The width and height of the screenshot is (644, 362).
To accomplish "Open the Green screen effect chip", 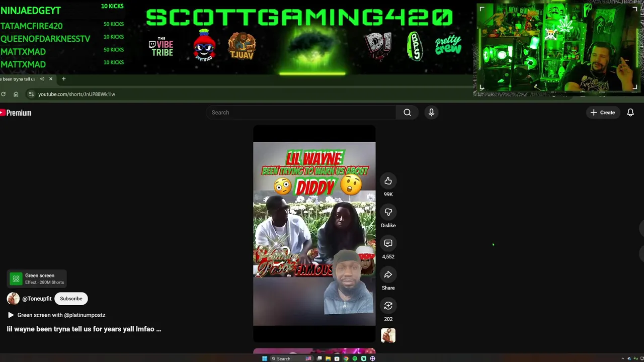I will (x=36, y=279).
